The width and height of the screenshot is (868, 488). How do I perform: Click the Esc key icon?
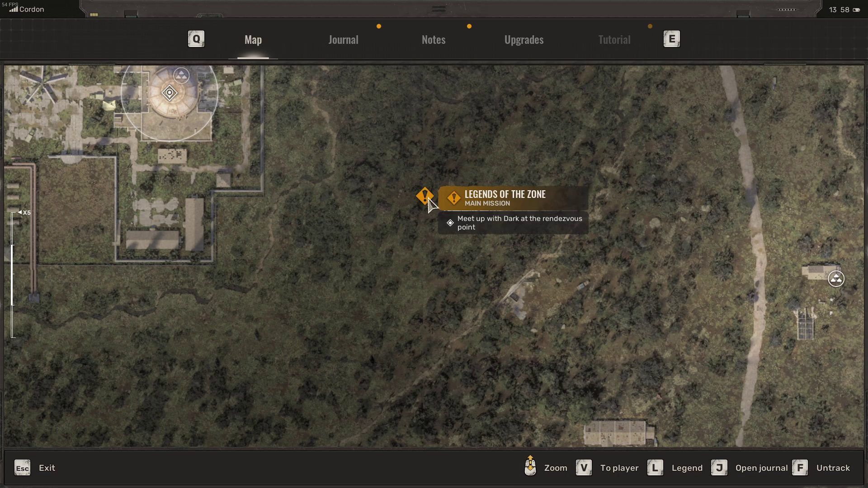(22, 468)
